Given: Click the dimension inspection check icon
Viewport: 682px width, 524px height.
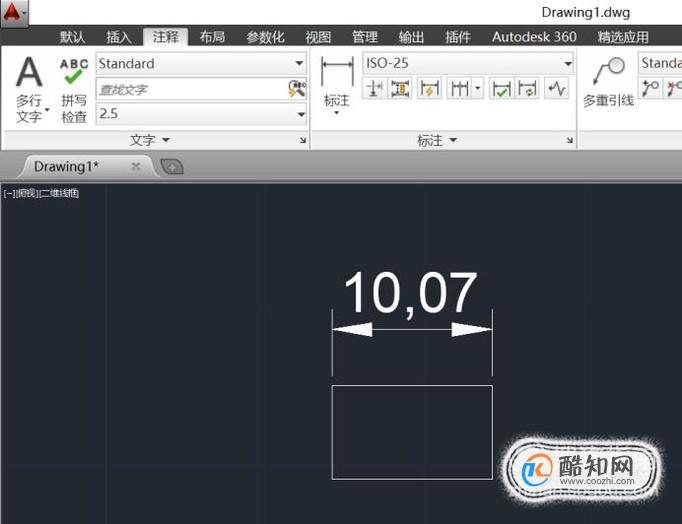Looking at the screenshot, I should pyautogui.click(x=501, y=89).
